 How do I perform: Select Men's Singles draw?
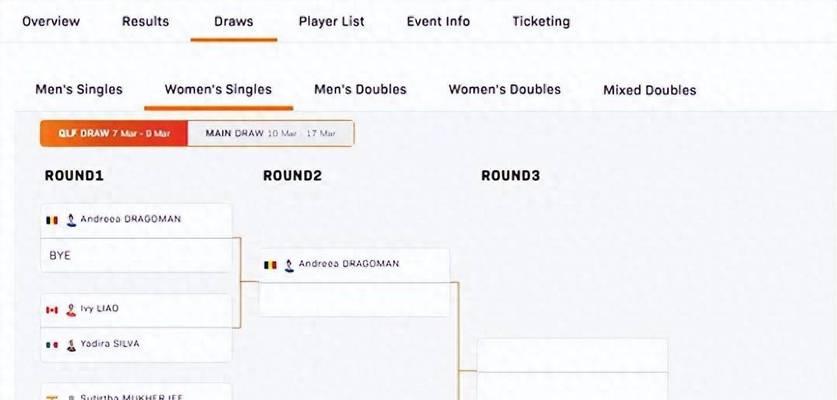(x=79, y=89)
